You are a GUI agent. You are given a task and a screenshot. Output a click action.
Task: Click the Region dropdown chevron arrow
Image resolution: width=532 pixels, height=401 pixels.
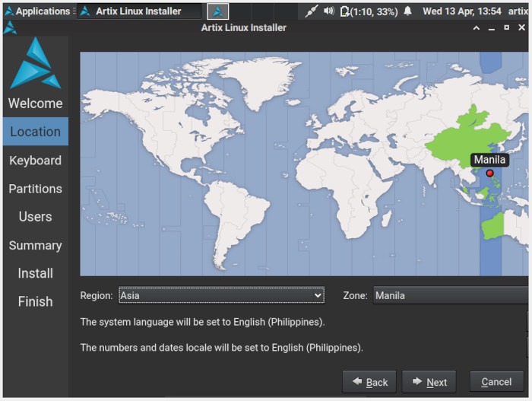click(318, 295)
